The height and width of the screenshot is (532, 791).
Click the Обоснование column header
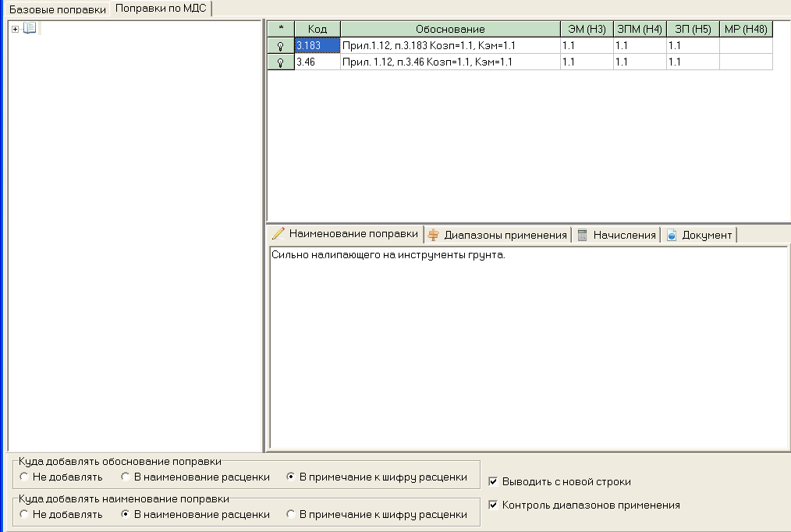450,29
